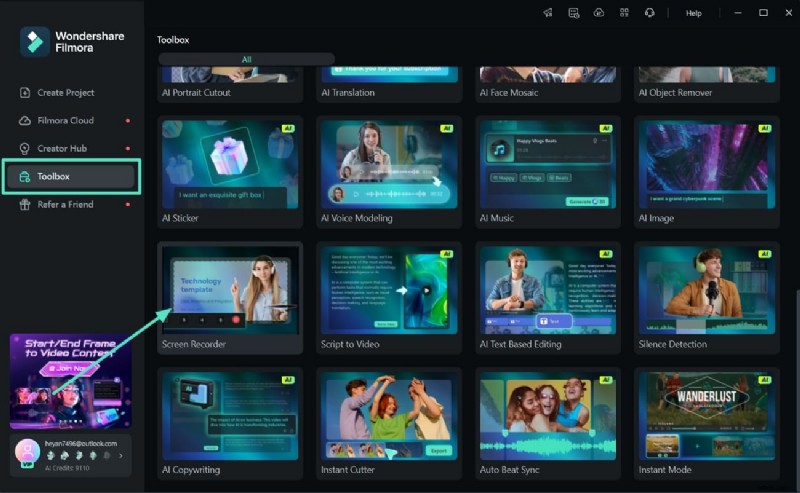This screenshot has height=493, width=800.
Task: Click the Wondershare Filmora logo
Action: coord(35,41)
